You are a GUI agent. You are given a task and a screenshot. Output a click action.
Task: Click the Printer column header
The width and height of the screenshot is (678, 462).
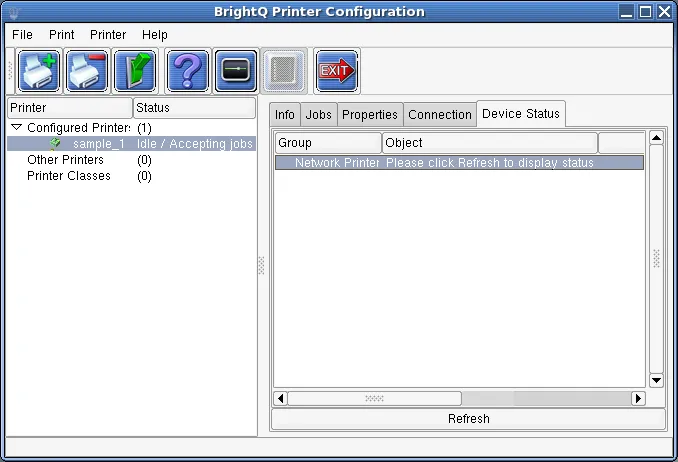[70, 108]
